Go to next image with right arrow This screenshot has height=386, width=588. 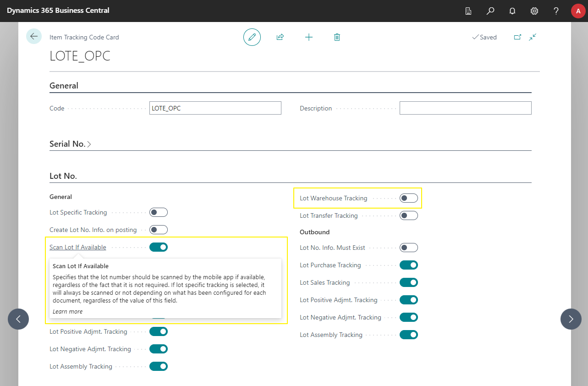point(571,319)
